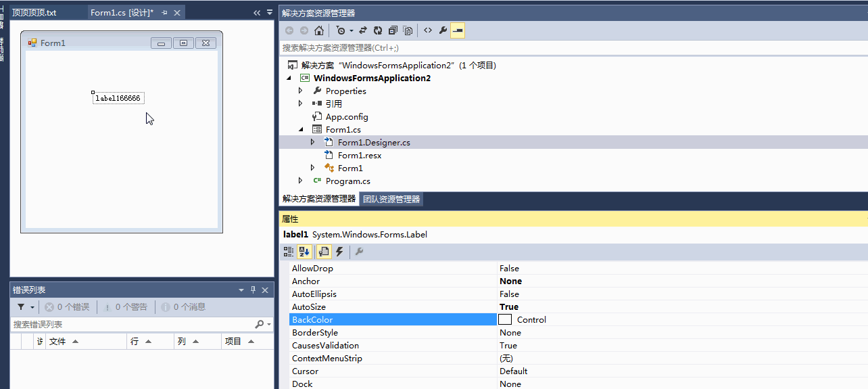868x389 pixels.
Task: Open Properties wrench in Solution Explorer toolbar
Action: [x=443, y=30]
